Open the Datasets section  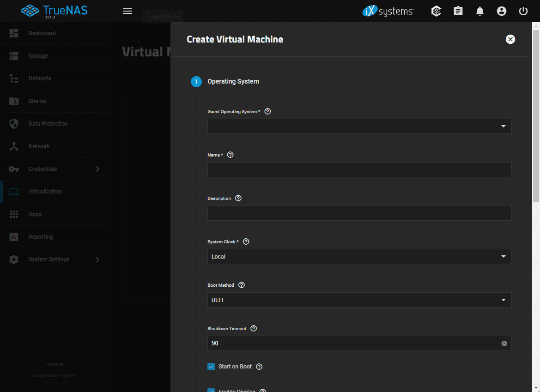coord(40,78)
